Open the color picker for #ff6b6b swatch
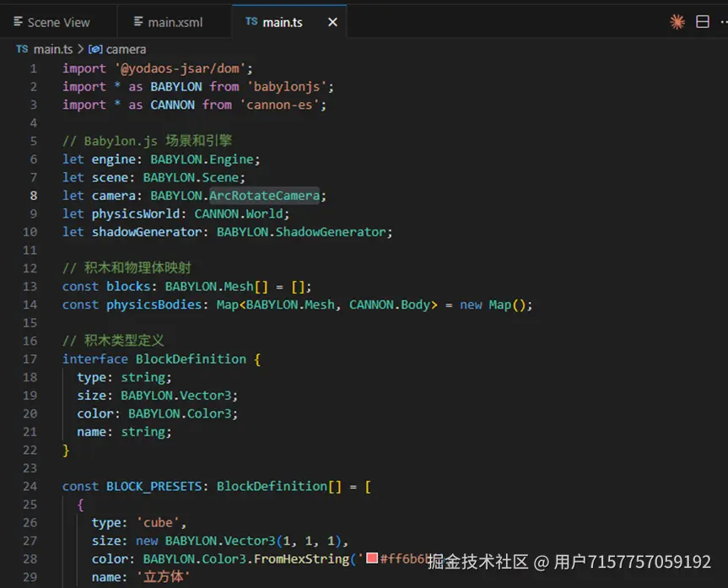The height and width of the screenshot is (588, 728). (x=372, y=558)
